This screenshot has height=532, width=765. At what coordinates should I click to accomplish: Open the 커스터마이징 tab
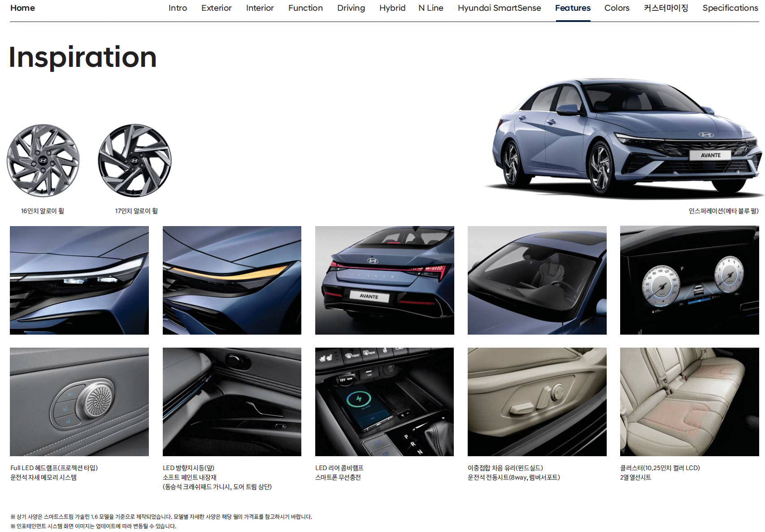[x=666, y=8]
